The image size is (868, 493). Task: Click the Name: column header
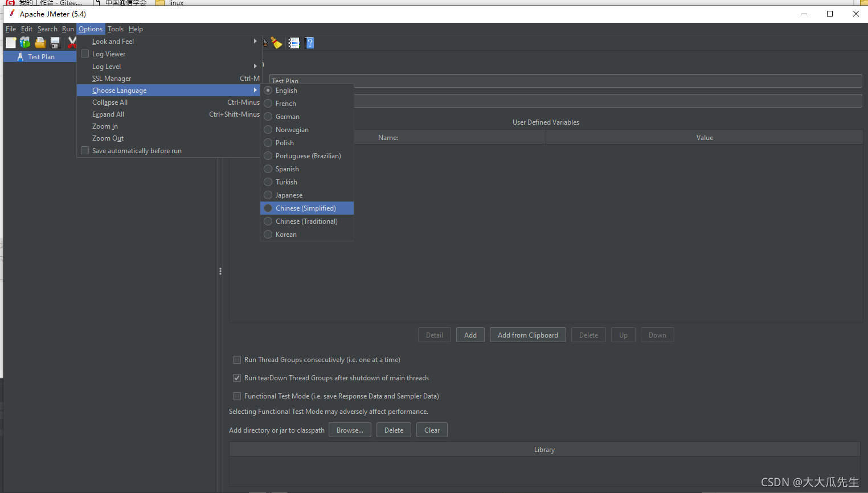[388, 138]
